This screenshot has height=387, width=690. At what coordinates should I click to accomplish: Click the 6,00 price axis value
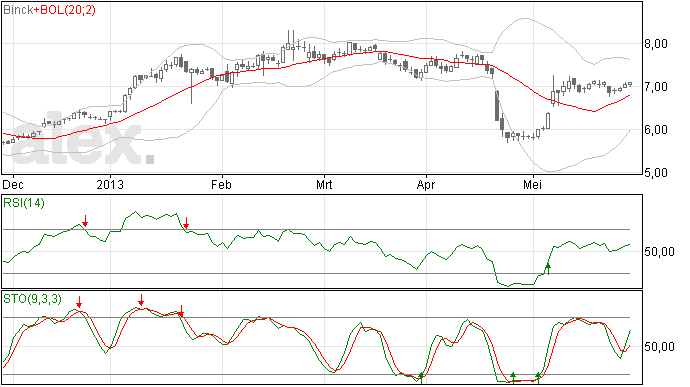656,130
